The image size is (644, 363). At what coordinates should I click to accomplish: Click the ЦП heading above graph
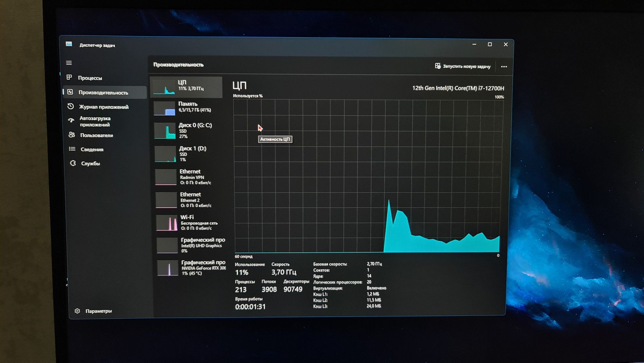coord(240,85)
